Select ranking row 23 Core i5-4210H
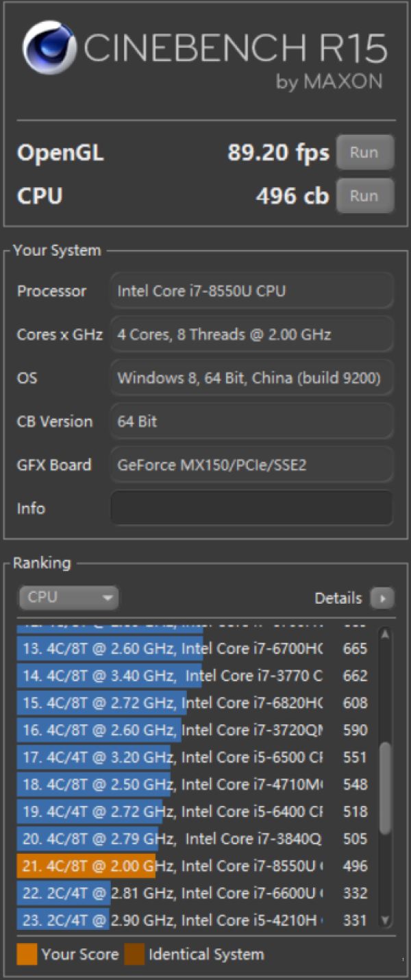This screenshot has width=411, height=980. point(196,920)
